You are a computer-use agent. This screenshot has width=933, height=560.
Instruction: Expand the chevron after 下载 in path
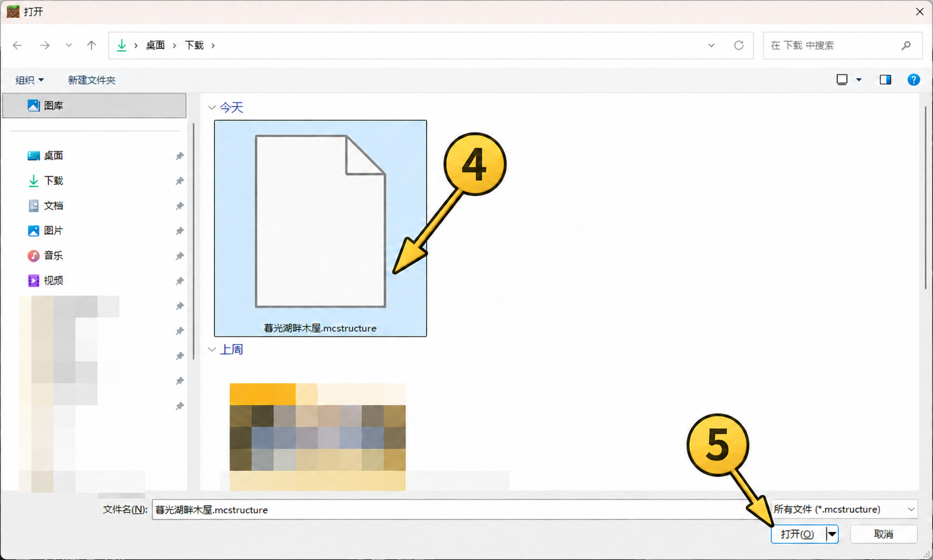pos(213,45)
